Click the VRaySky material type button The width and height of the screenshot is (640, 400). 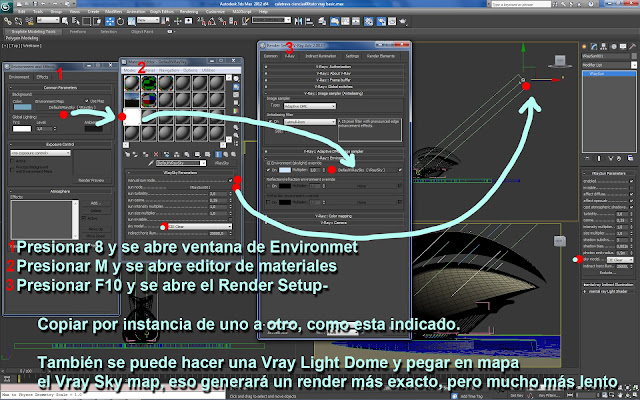[x=222, y=163]
